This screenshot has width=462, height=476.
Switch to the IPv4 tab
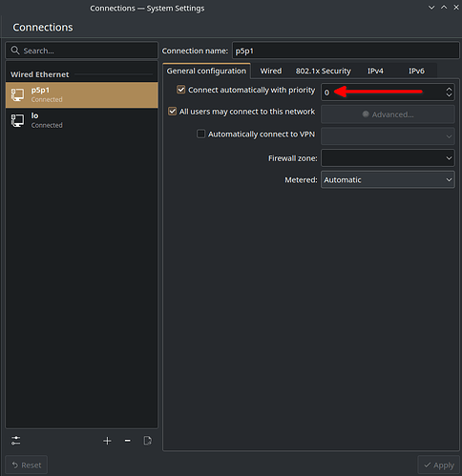click(375, 71)
